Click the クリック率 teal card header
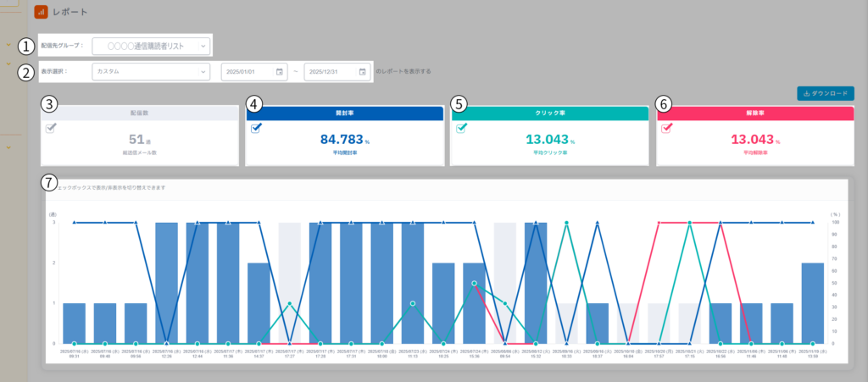Viewport: 868px width, 382px height. tap(549, 112)
